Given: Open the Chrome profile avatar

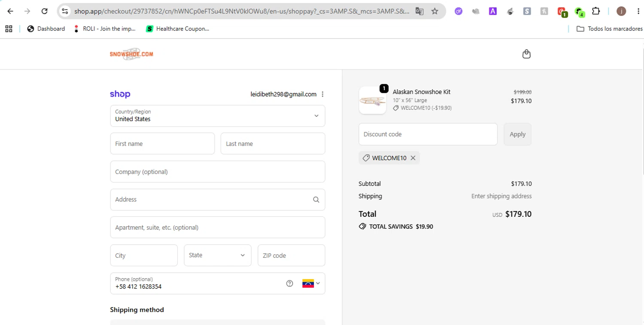Looking at the screenshot, I should pos(621,11).
